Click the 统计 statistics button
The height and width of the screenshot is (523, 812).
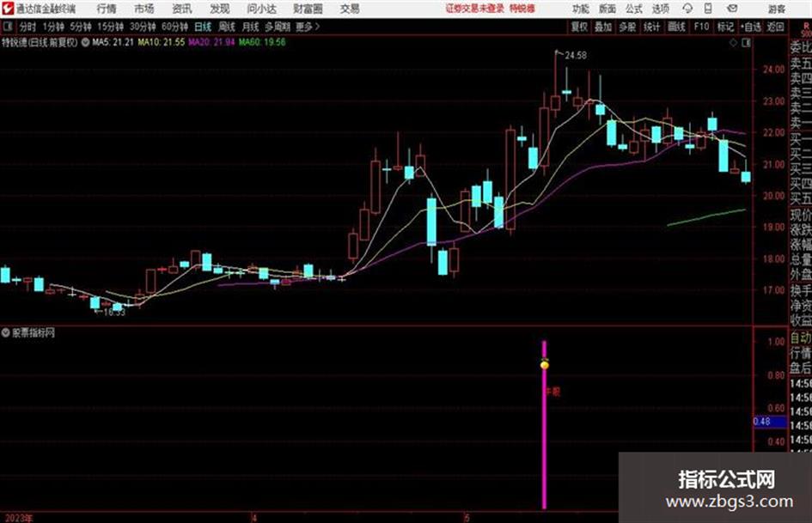(x=652, y=27)
